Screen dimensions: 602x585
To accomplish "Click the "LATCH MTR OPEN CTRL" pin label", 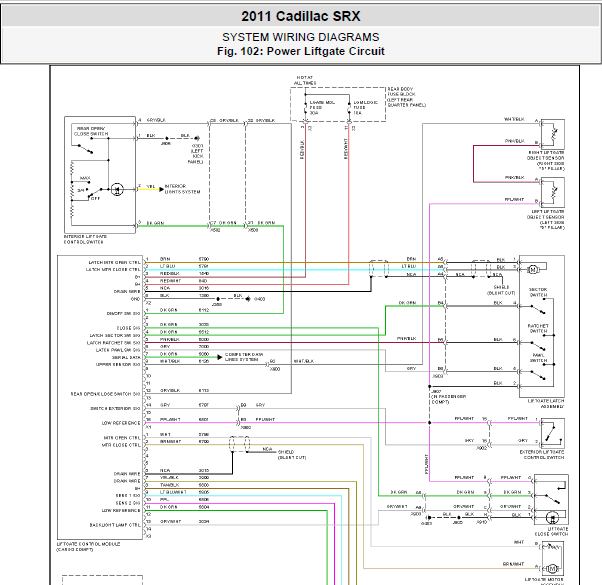I will (x=114, y=263).
